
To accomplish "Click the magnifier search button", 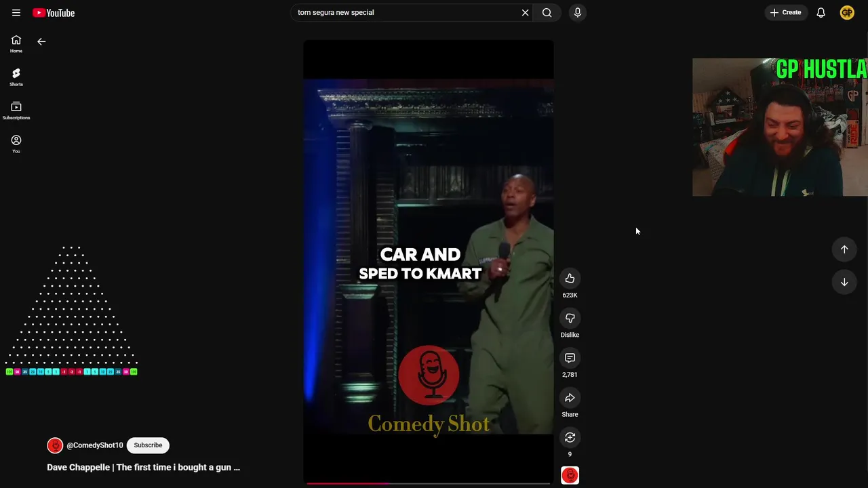I will coord(547,13).
